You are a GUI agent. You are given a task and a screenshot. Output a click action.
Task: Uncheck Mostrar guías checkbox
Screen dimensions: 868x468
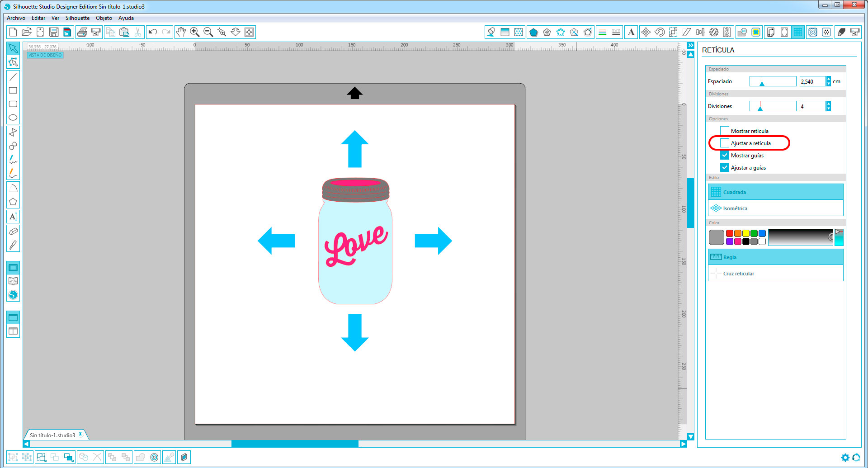tap(725, 156)
